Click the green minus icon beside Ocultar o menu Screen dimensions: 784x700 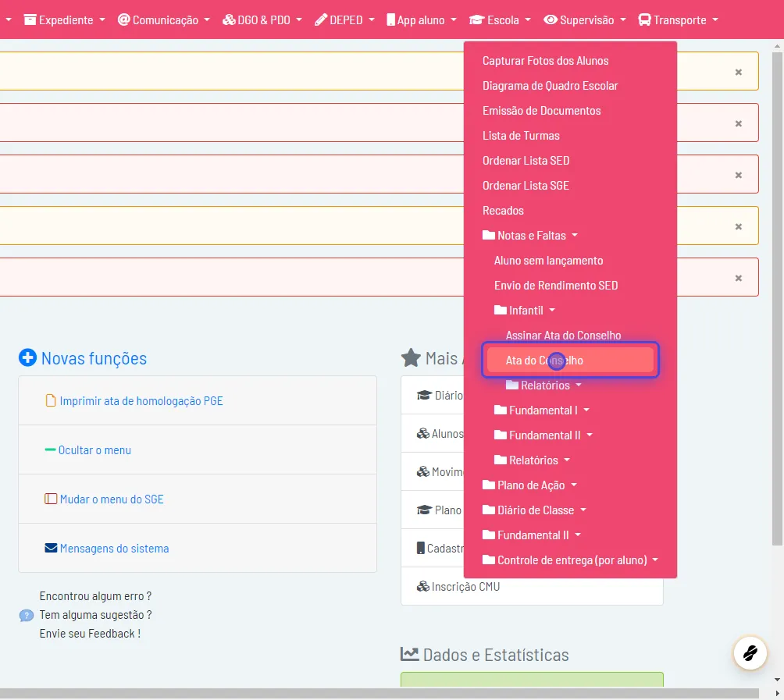click(x=50, y=449)
